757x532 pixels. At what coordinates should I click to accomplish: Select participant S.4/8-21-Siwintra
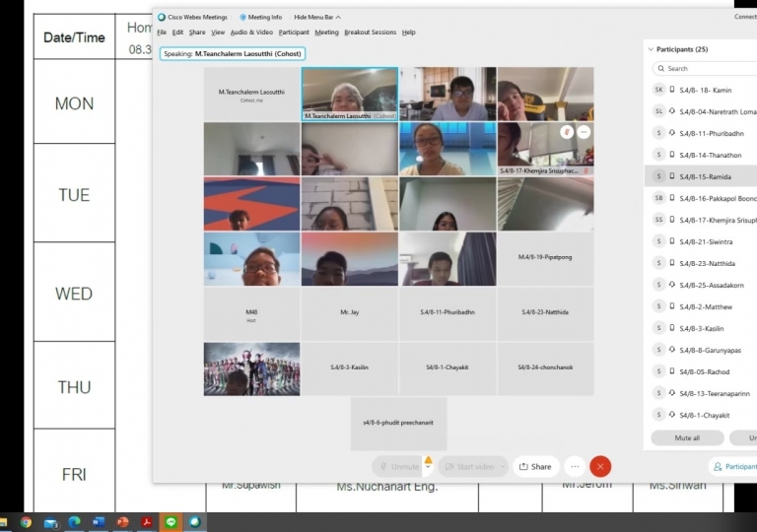(x=701, y=241)
